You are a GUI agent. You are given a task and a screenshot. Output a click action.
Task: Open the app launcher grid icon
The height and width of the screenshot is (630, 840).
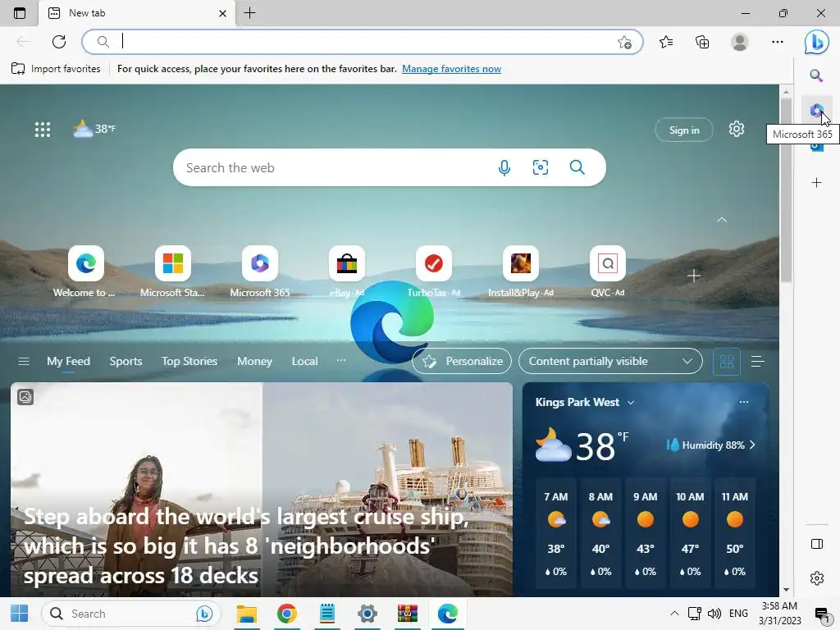(x=43, y=129)
